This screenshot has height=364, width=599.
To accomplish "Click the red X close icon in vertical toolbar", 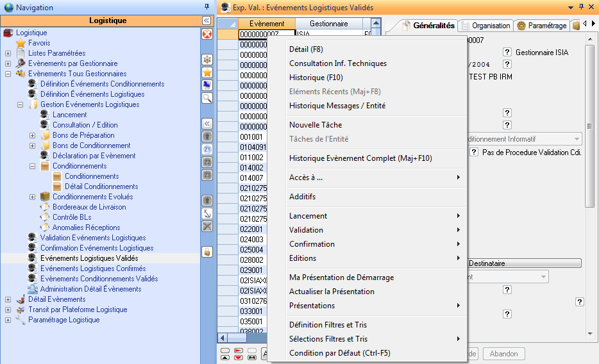I will tap(207, 34).
